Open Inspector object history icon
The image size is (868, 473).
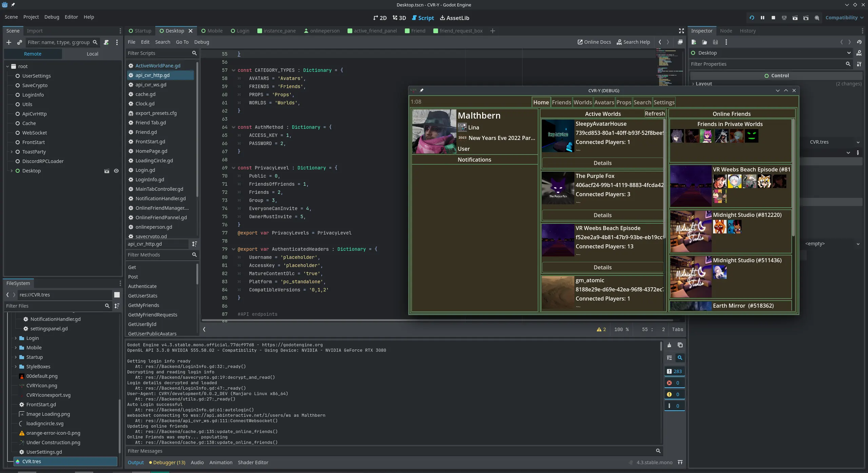(x=859, y=42)
